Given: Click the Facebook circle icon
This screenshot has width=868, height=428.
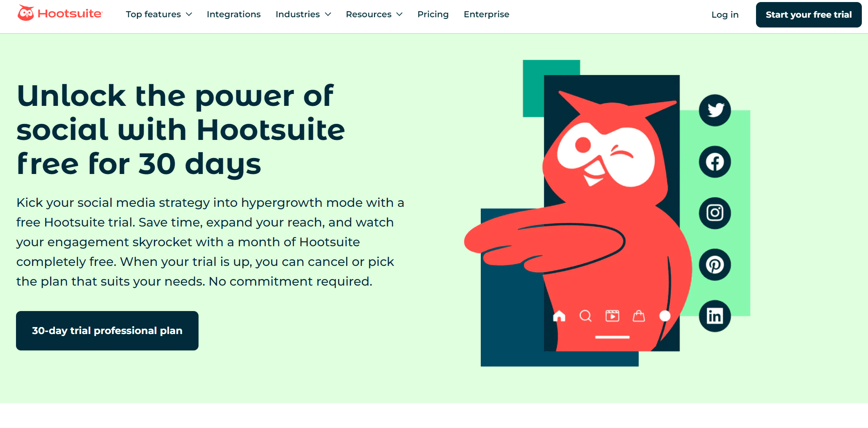Looking at the screenshot, I should click(715, 162).
